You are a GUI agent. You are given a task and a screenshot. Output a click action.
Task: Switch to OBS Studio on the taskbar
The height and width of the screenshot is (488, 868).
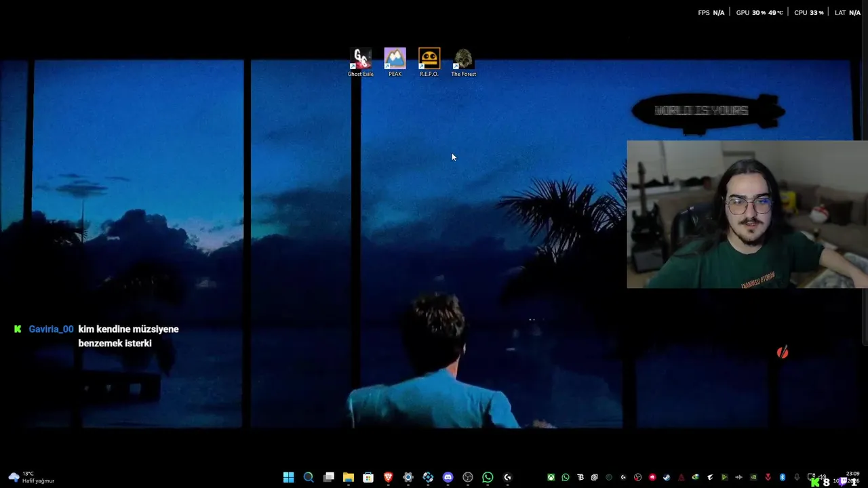click(x=468, y=477)
